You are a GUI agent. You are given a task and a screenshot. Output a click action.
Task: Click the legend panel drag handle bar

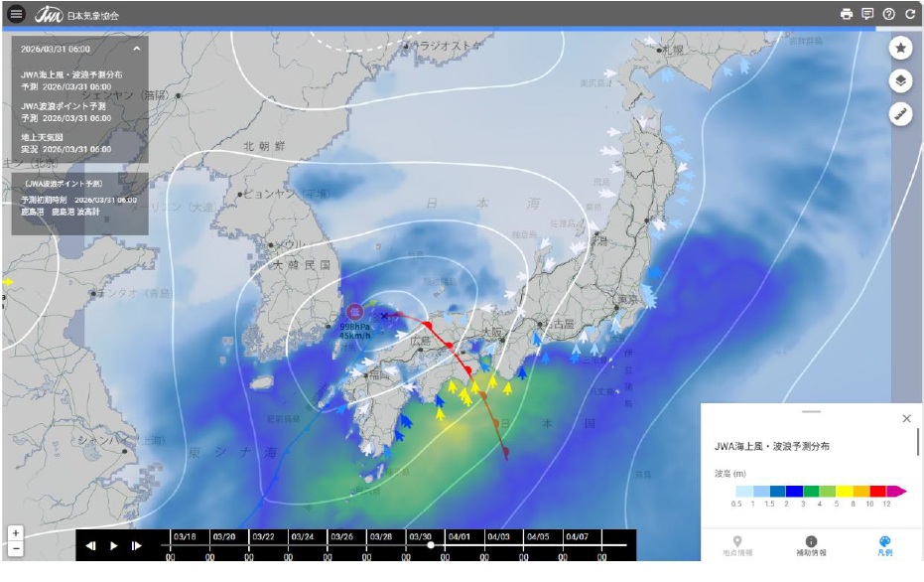click(x=811, y=411)
